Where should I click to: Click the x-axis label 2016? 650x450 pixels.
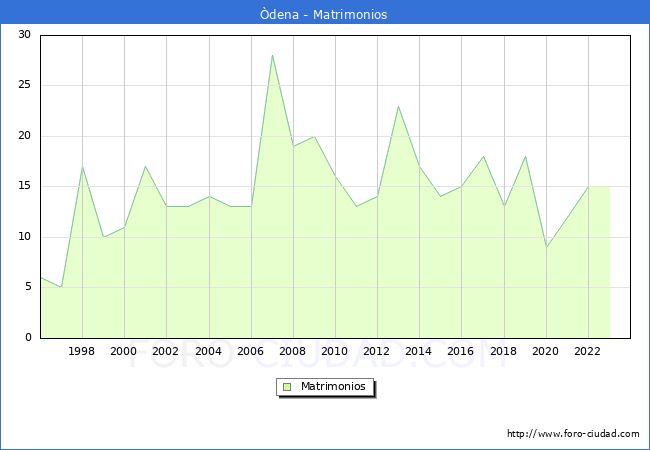461,351
